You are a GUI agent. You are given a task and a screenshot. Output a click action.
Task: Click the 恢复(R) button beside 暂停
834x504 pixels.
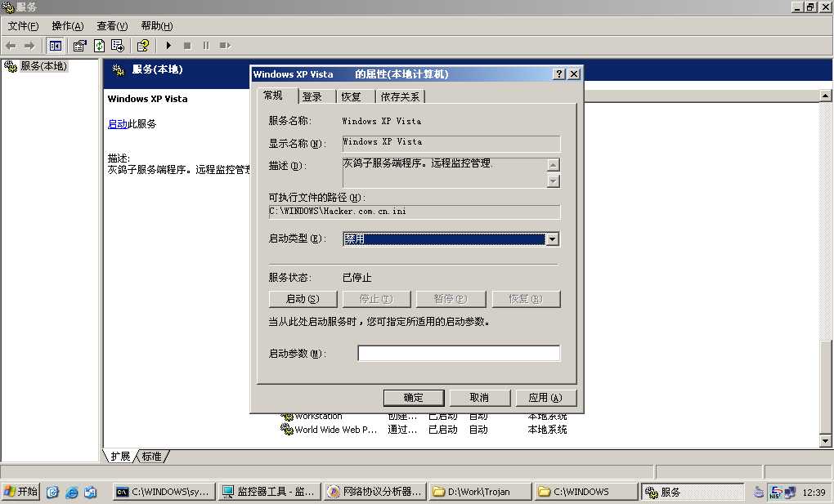[x=526, y=299]
